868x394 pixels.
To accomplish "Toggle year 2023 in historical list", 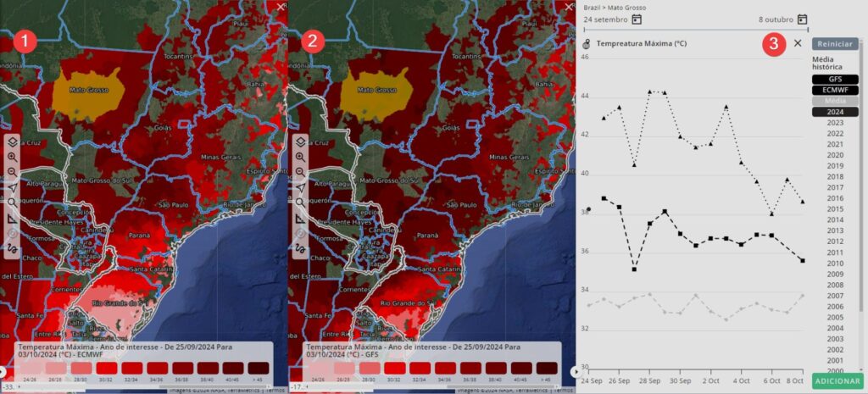I will pos(835,123).
